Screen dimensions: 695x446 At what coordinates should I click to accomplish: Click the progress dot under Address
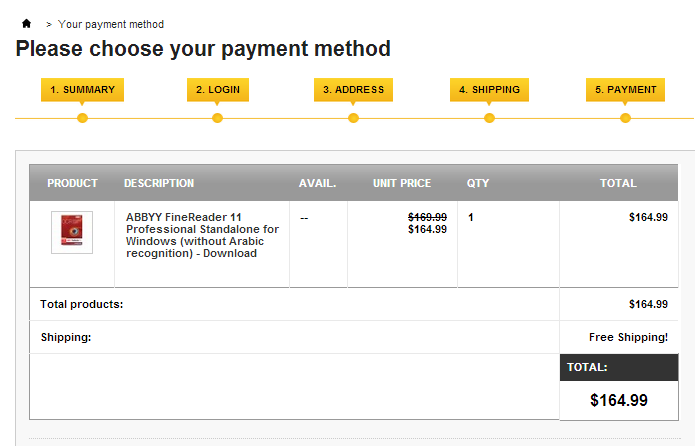coord(353,118)
